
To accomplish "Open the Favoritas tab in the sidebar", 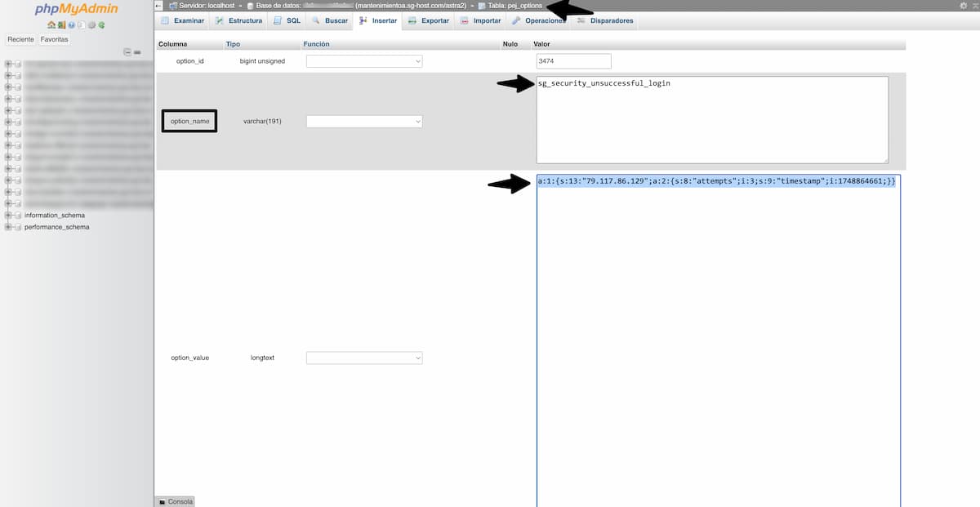I will 54,38.
